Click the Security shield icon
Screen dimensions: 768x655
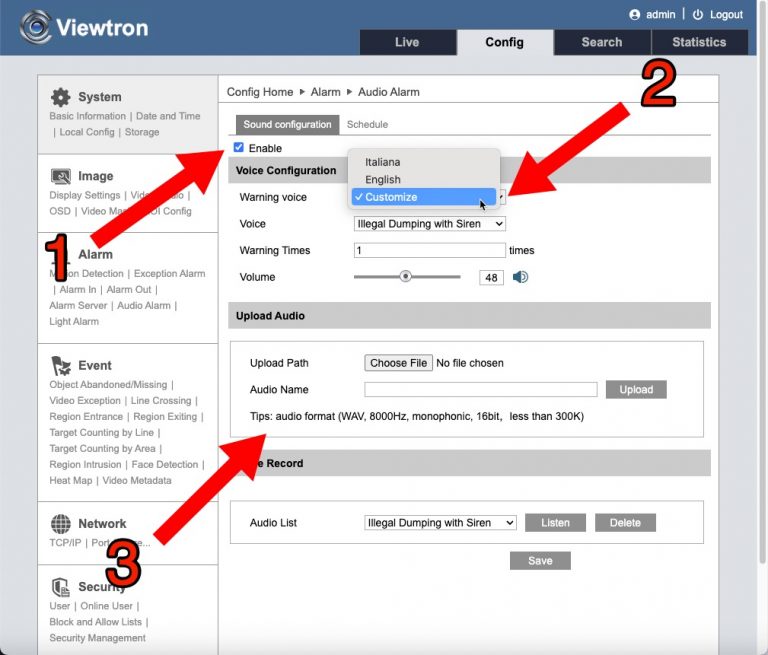pos(61,587)
